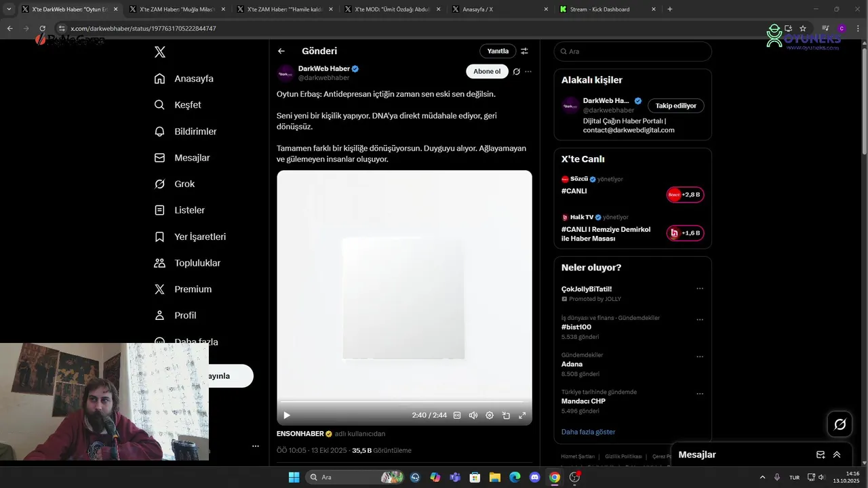Join Sözcü #CANLI live listeners

coord(685,195)
